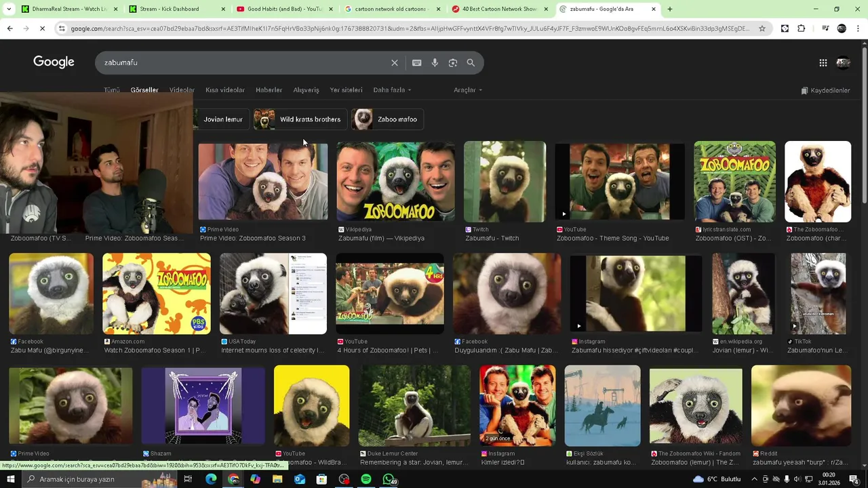Open the Ekşi Sözlük horse rider thumbnail
Screen dimensions: 868x488
tap(602, 405)
